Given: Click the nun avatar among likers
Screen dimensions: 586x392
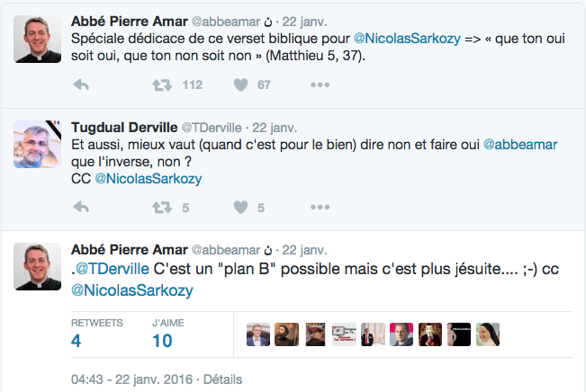Looking at the screenshot, I should click(488, 334).
